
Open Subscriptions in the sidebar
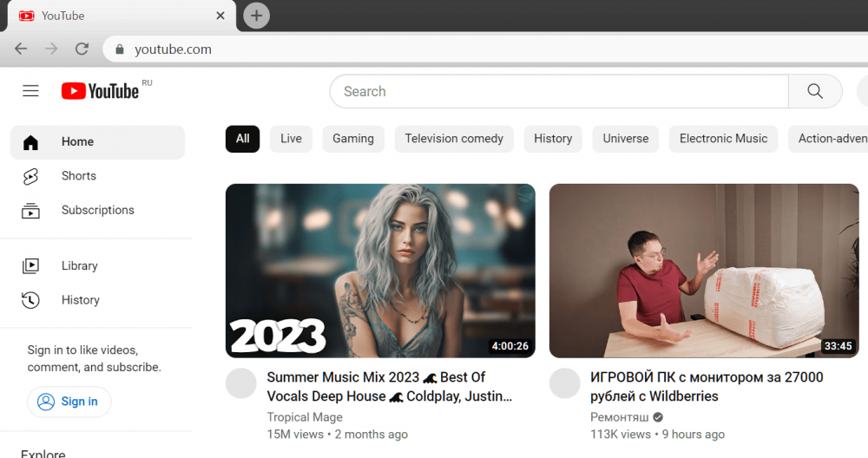tap(97, 211)
